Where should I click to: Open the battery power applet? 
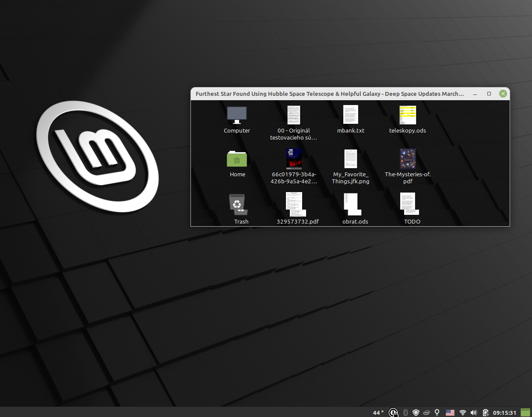tap(486, 413)
